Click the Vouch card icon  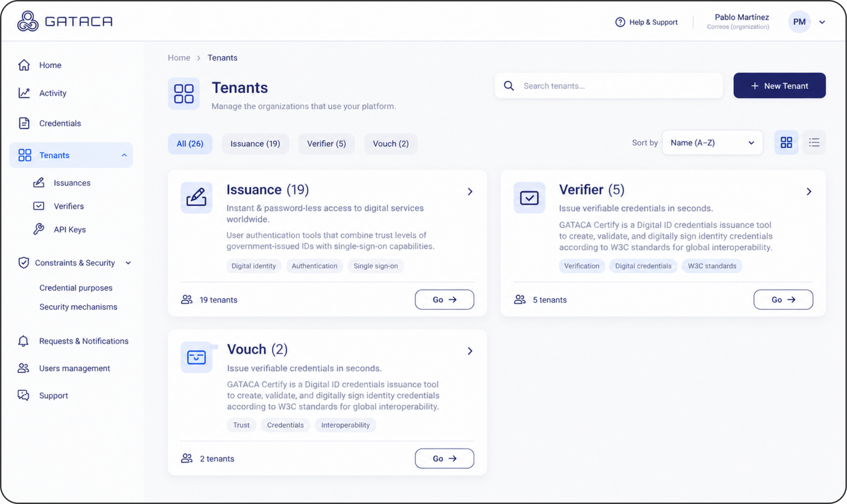tap(197, 357)
